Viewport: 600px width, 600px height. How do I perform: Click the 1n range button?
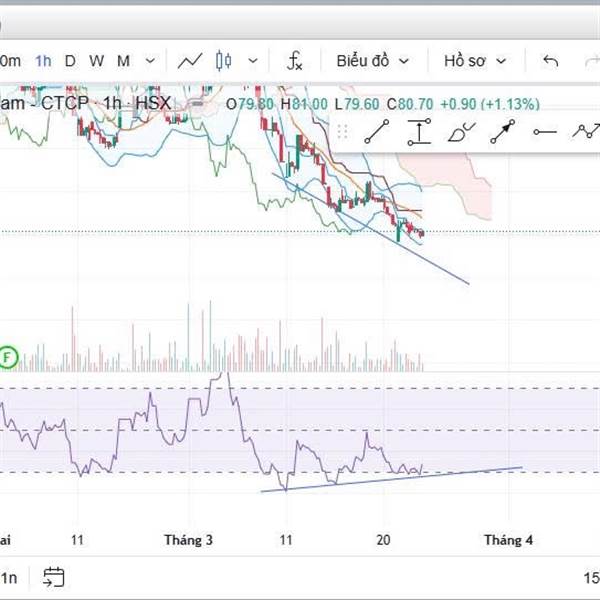8,578
